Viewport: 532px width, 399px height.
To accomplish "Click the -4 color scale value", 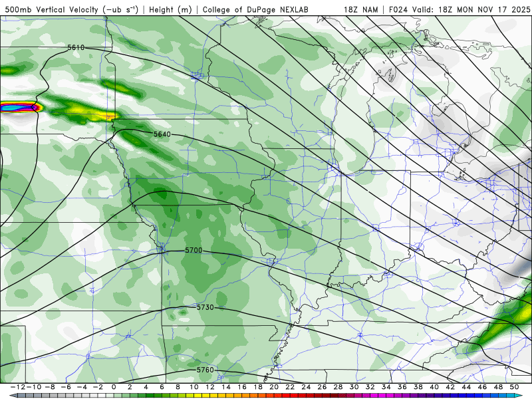I will (82, 387).
